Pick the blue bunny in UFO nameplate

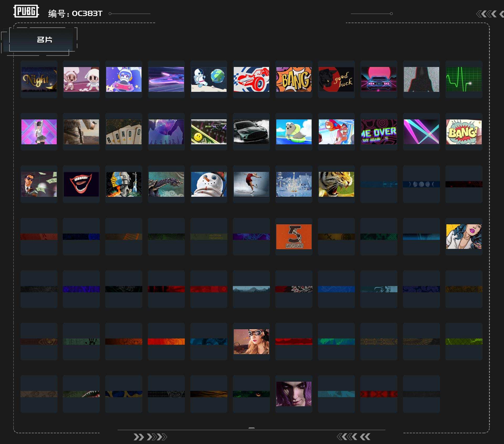[124, 79]
